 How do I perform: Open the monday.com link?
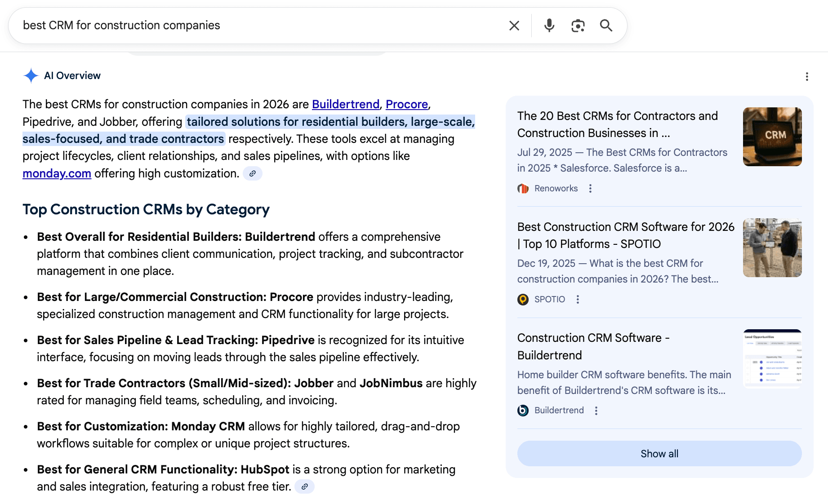[57, 173]
